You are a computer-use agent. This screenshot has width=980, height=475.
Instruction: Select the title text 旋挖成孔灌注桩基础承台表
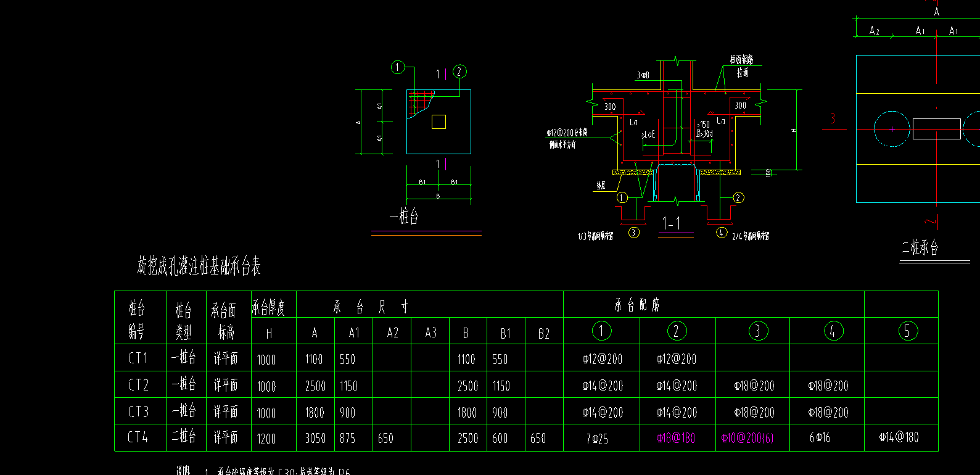click(x=199, y=266)
